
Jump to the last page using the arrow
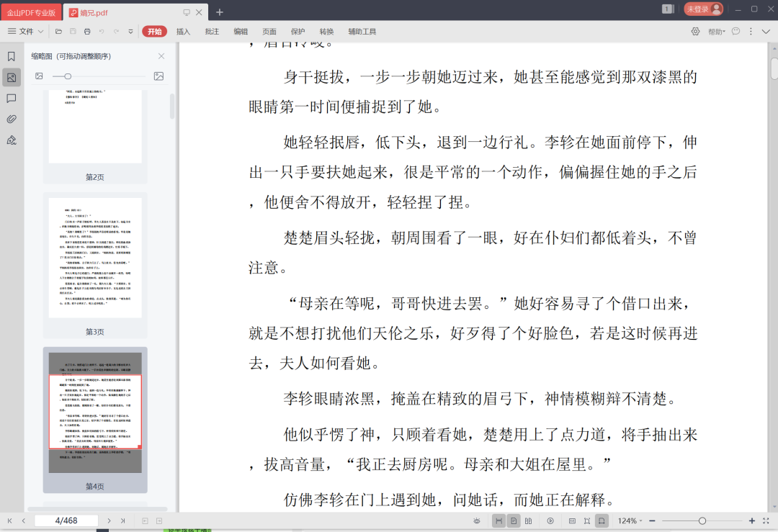pos(123,520)
